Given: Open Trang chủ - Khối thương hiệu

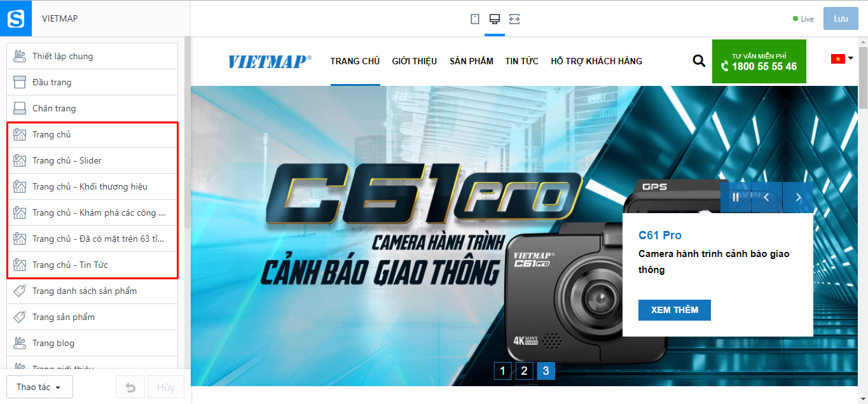Looking at the screenshot, I should (x=92, y=186).
